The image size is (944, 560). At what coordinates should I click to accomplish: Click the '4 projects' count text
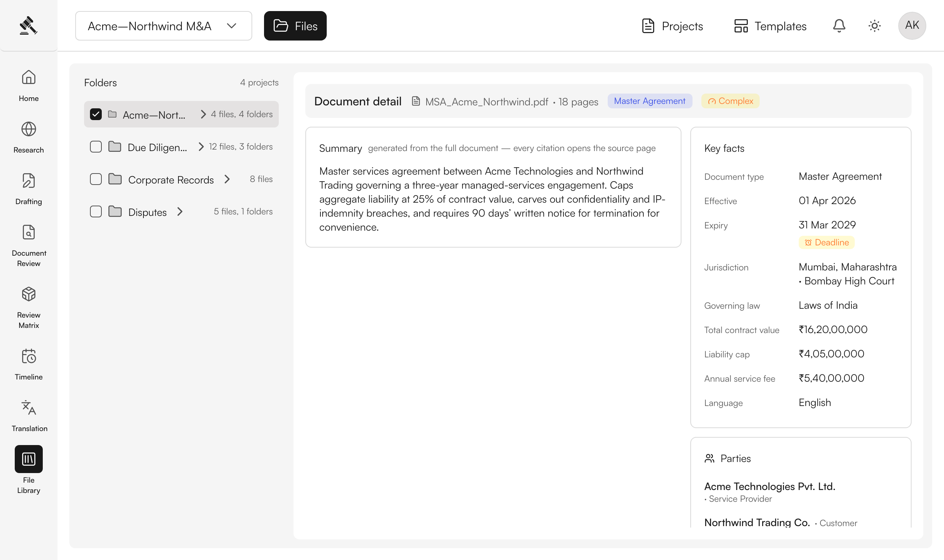(259, 83)
